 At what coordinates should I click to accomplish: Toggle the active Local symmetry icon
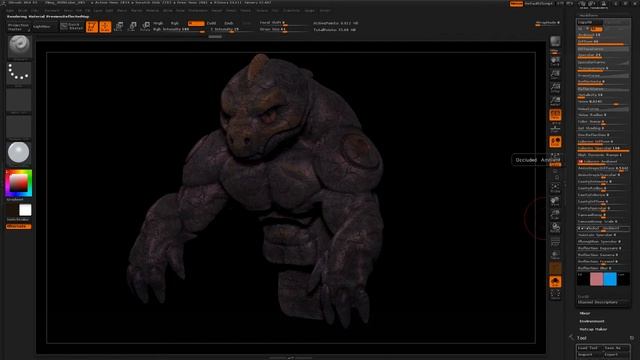tap(555, 142)
